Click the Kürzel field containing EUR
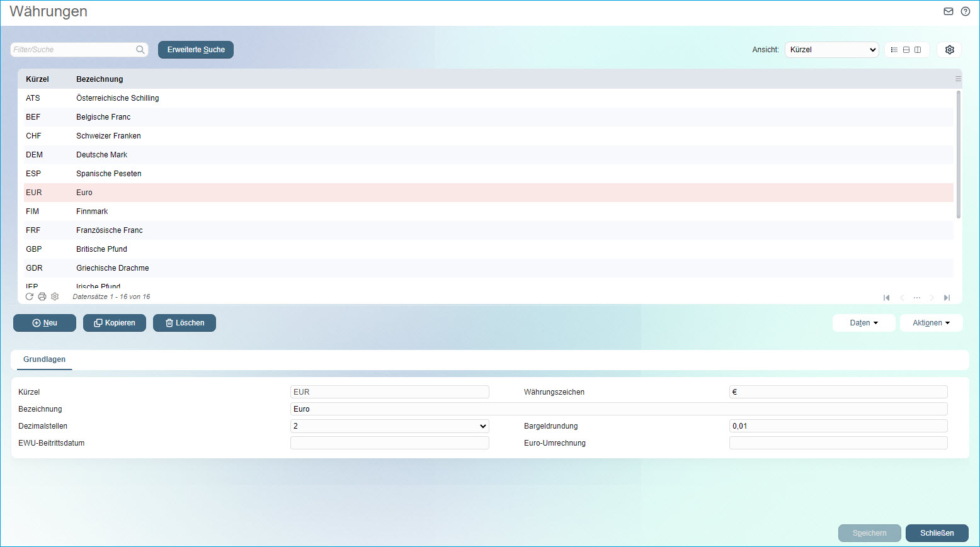This screenshot has width=980, height=547. click(x=390, y=392)
